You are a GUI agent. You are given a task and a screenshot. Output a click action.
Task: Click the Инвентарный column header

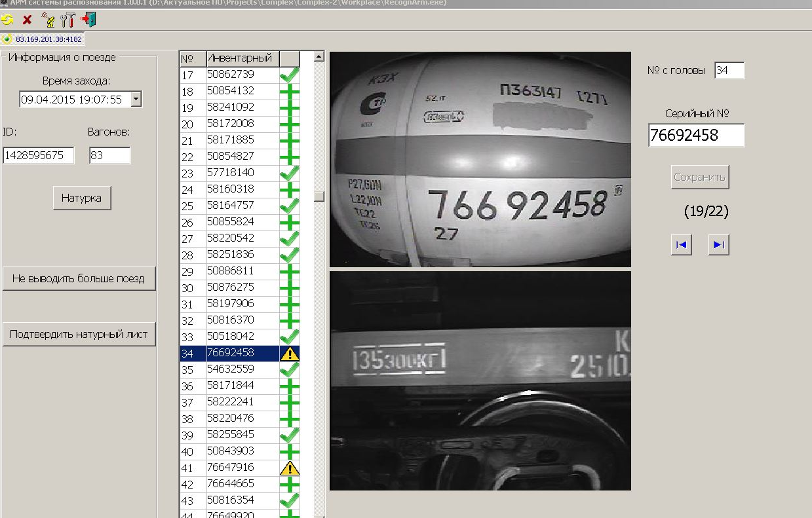(x=243, y=58)
